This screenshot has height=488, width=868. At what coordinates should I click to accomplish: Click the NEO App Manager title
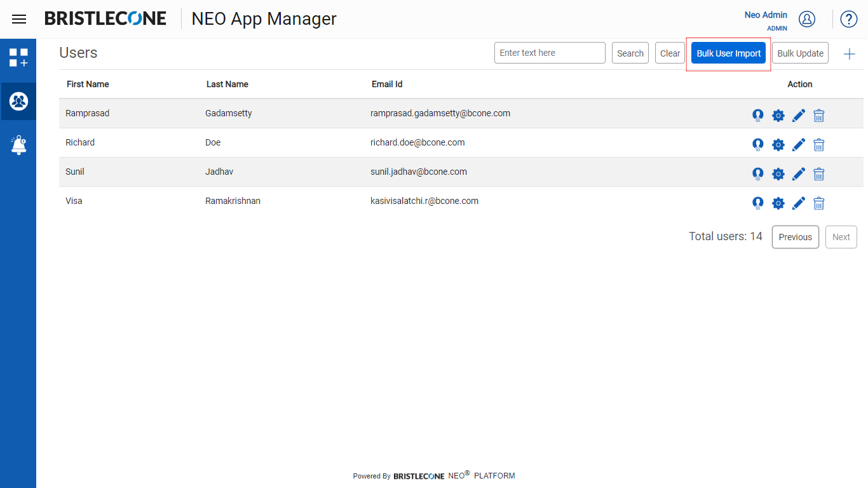pyautogui.click(x=264, y=19)
